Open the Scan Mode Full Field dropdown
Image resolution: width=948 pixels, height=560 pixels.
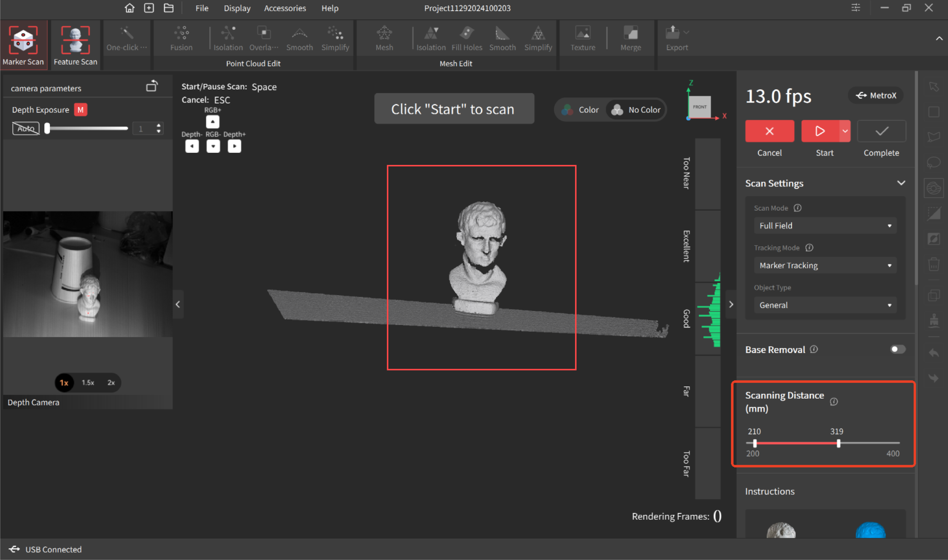click(825, 226)
